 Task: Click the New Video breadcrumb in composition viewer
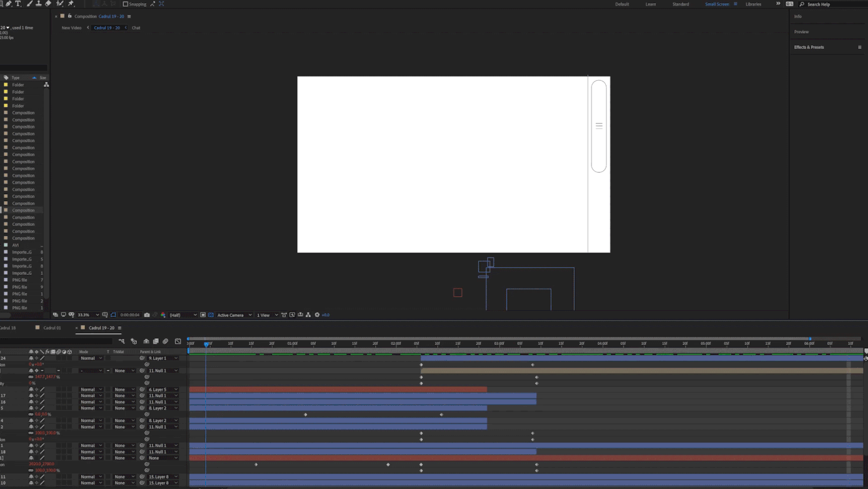pos(71,28)
